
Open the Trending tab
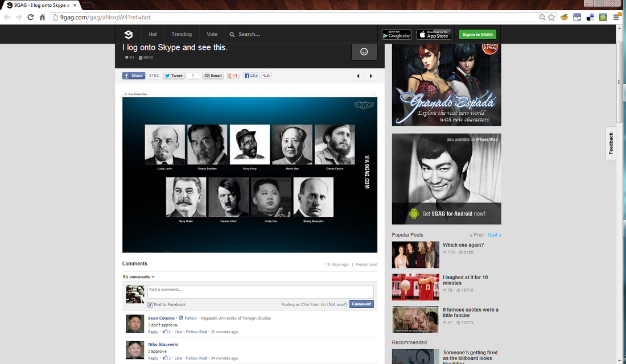[182, 34]
